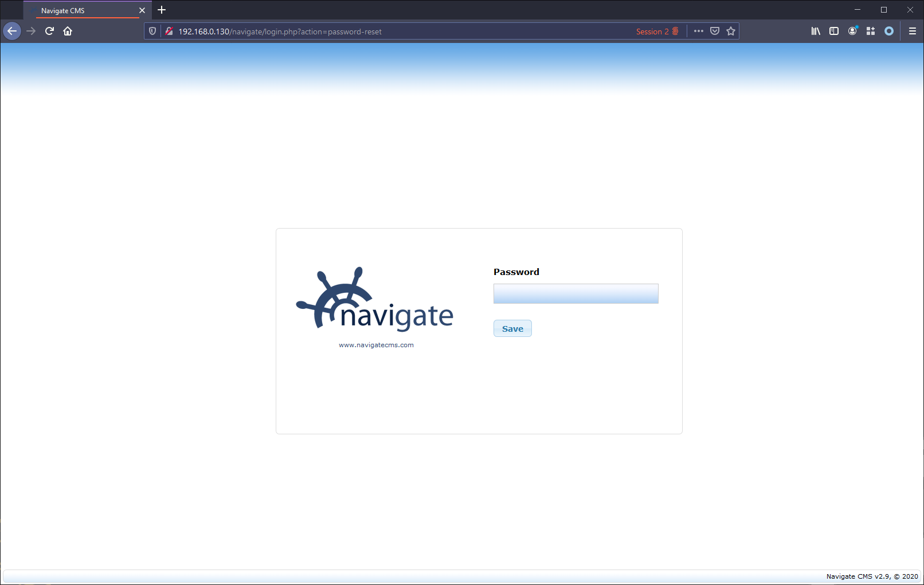The height and width of the screenshot is (585, 924).
Task: Go back to the previous page
Action: coord(12,31)
